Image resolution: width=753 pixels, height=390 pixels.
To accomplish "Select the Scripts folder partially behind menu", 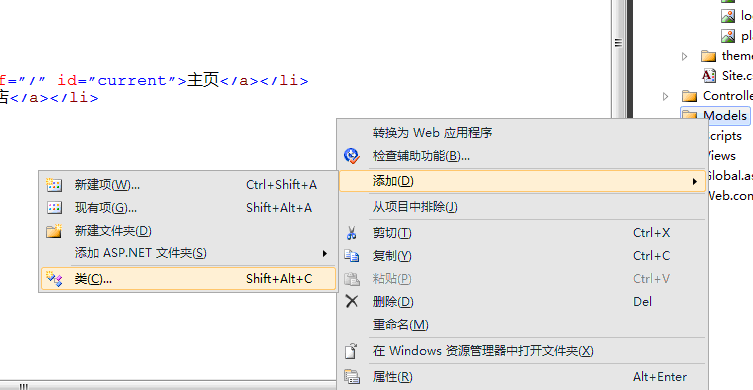I will 725,136.
